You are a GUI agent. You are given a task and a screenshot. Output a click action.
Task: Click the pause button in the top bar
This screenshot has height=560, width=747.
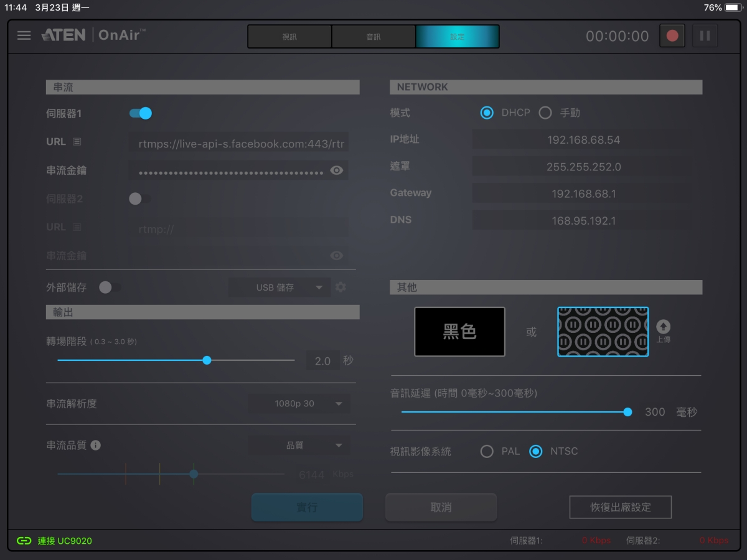(705, 35)
